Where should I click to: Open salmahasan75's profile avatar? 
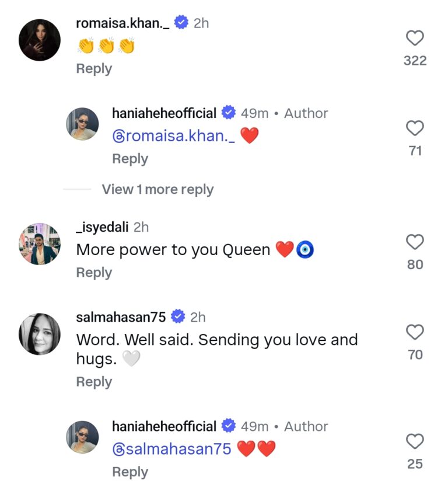pyautogui.click(x=40, y=335)
